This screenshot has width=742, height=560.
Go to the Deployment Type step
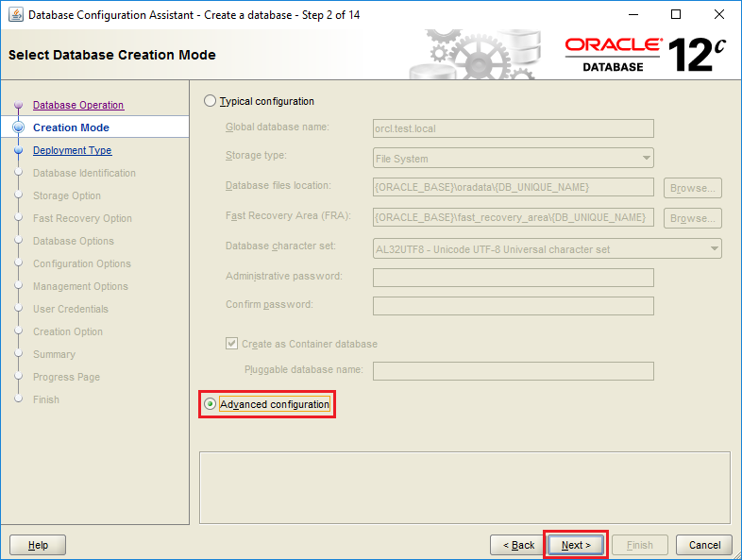[73, 150]
